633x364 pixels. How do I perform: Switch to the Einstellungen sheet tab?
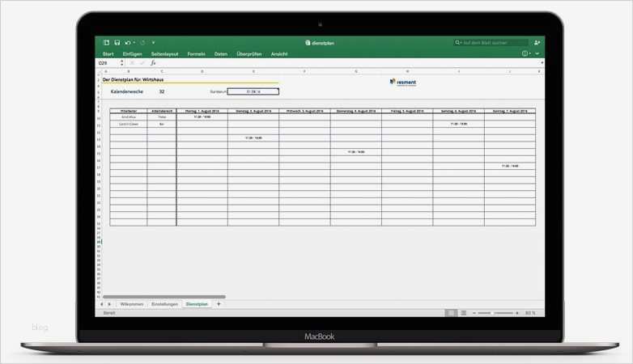[x=164, y=304]
